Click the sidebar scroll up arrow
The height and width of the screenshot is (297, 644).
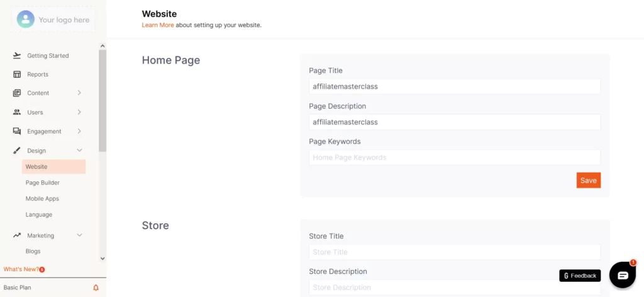pos(103,46)
